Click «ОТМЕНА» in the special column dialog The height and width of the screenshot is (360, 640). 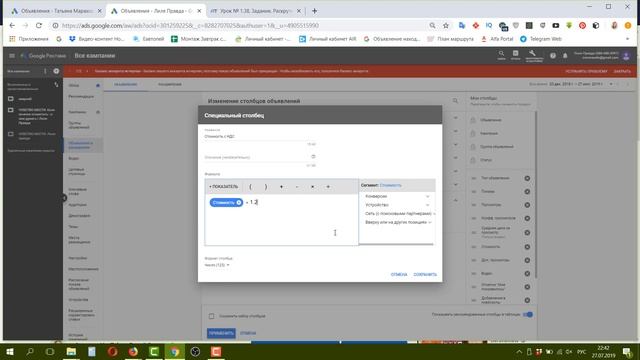pos(399,274)
